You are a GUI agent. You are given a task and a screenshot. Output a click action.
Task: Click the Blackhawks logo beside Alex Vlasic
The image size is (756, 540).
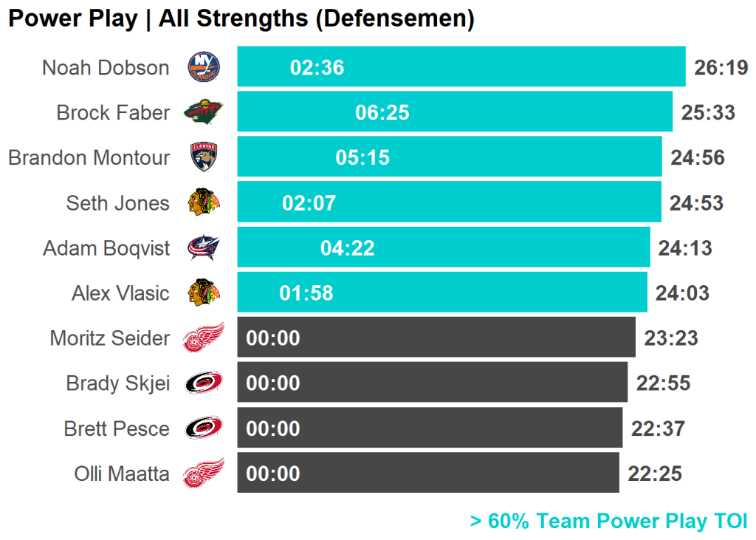(x=203, y=293)
